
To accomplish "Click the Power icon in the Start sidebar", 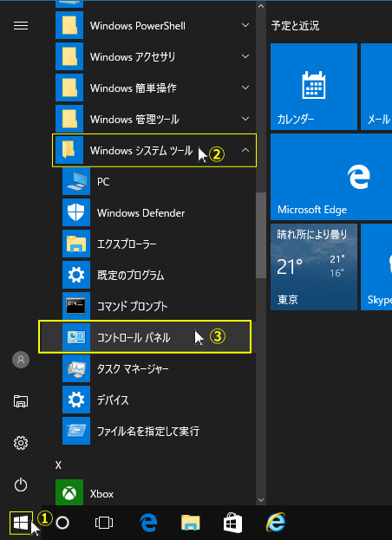I will click(21, 485).
